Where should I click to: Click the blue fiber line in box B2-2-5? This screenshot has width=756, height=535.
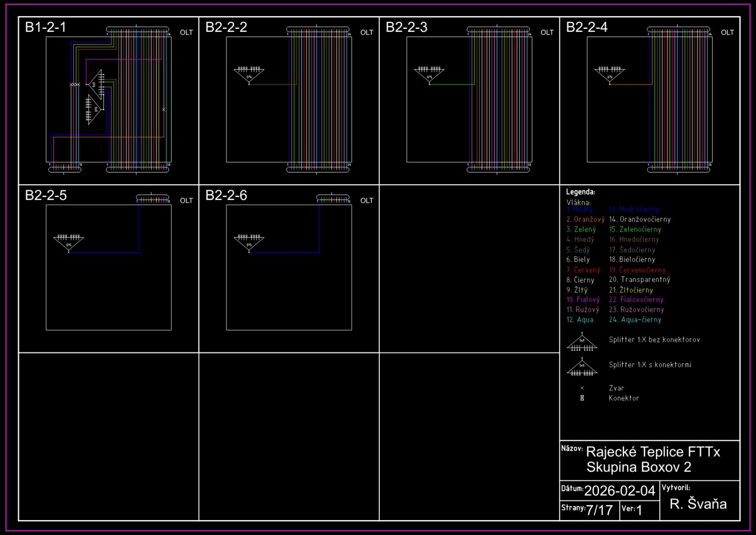click(x=103, y=252)
